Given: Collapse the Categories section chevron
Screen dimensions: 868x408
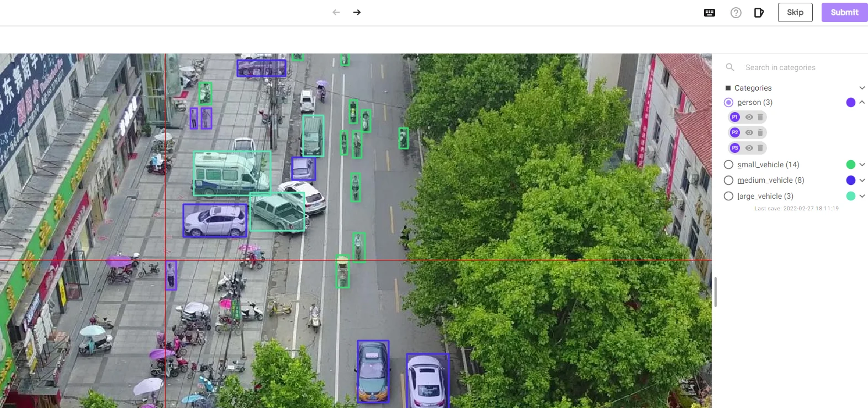Looking at the screenshot, I should tap(862, 88).
